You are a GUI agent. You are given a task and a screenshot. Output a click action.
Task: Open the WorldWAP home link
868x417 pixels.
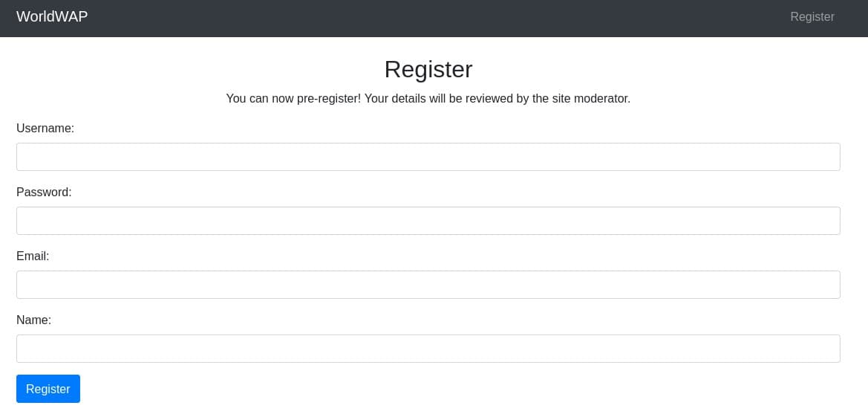pos(52,16)
